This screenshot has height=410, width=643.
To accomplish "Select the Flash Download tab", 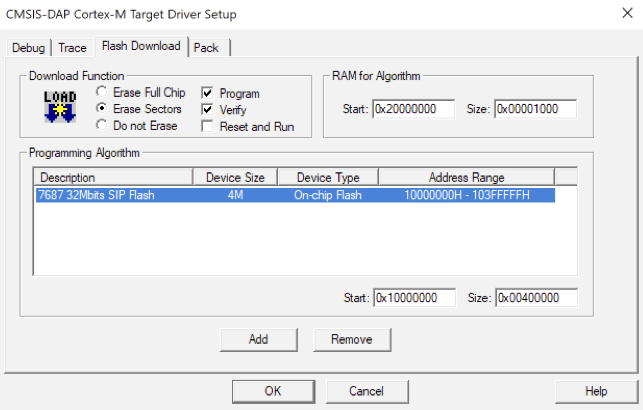I will tap(140, 46).
